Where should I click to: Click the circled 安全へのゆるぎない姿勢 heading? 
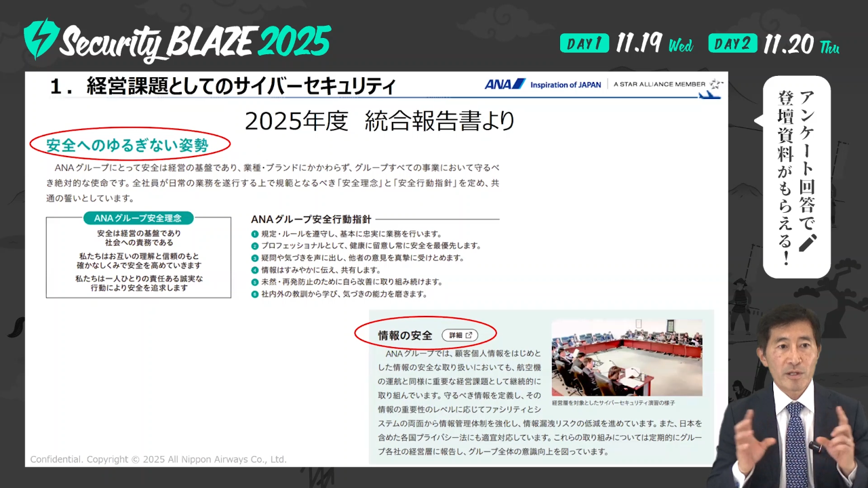127,144
